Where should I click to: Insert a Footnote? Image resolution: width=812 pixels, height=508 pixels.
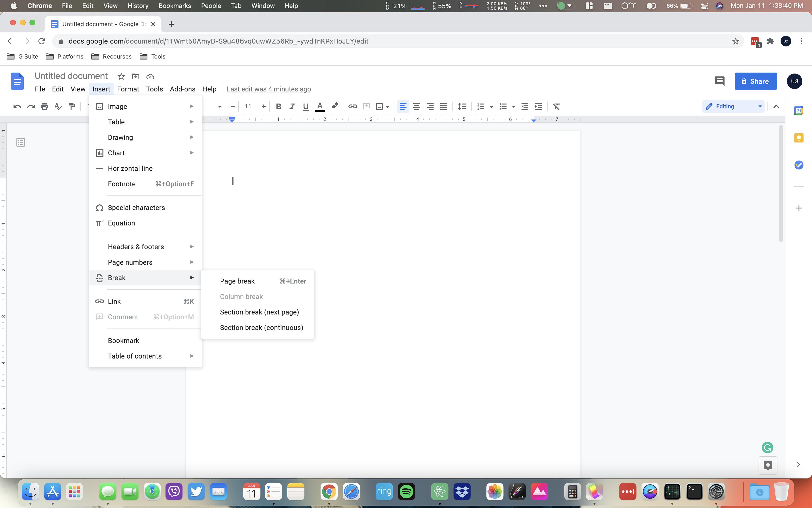pos(145,184)
